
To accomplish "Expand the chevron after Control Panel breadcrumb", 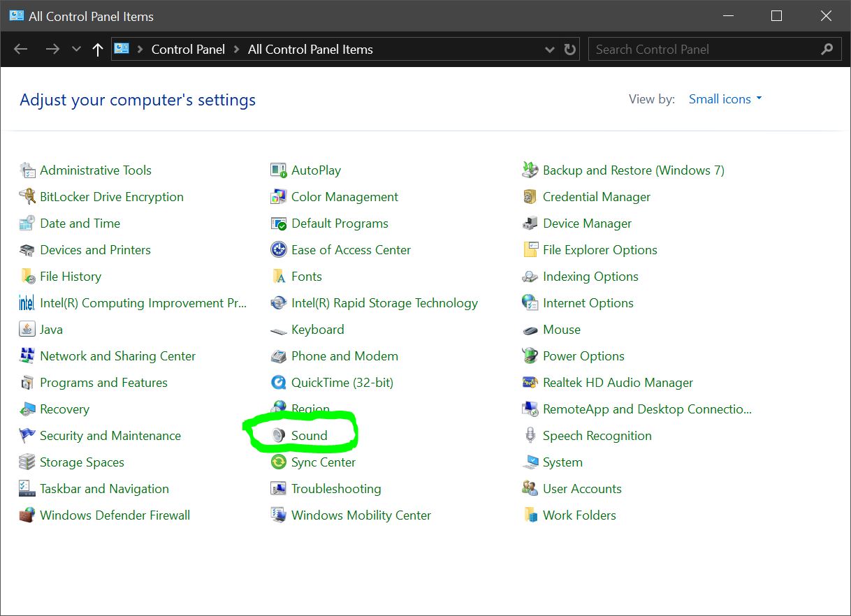I will point(236,50).
